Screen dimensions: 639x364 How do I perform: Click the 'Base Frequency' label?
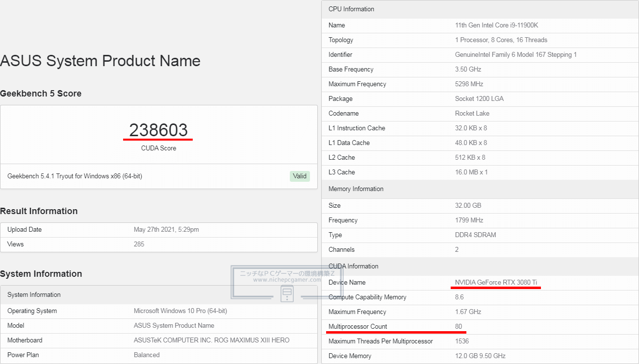(x=351, y=70)
